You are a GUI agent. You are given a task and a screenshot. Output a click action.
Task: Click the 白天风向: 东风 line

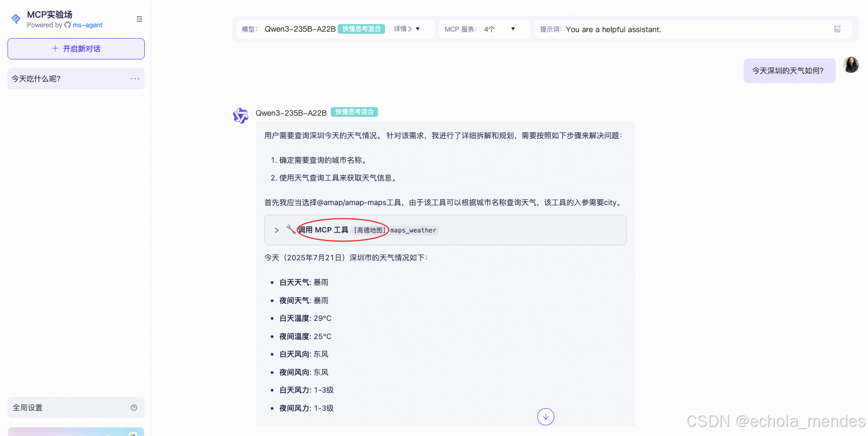pyautogui.click(x=303, y=354)
